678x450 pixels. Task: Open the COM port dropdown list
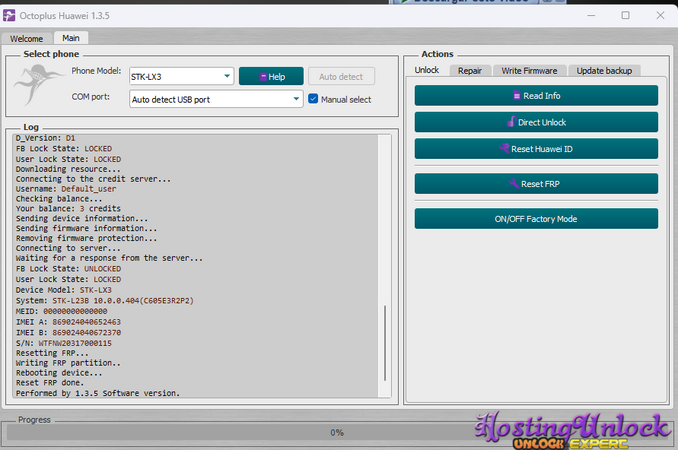297,99
